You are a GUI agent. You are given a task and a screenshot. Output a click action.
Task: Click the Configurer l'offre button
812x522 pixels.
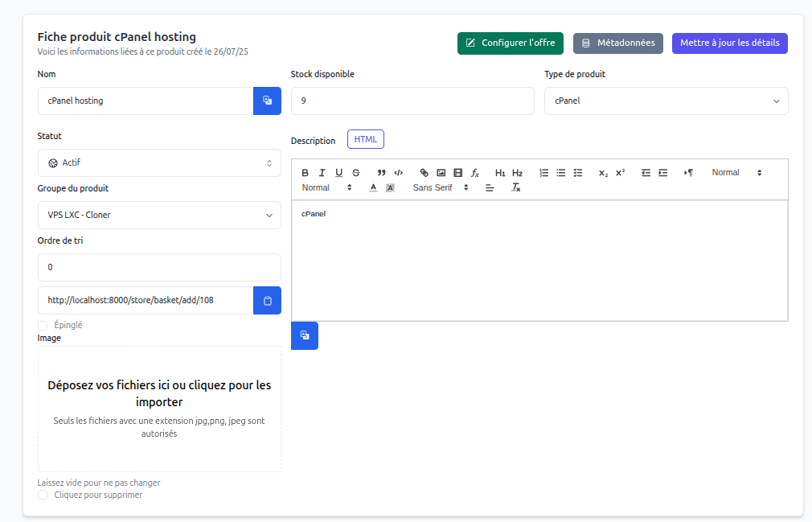(x=510, y=43)
